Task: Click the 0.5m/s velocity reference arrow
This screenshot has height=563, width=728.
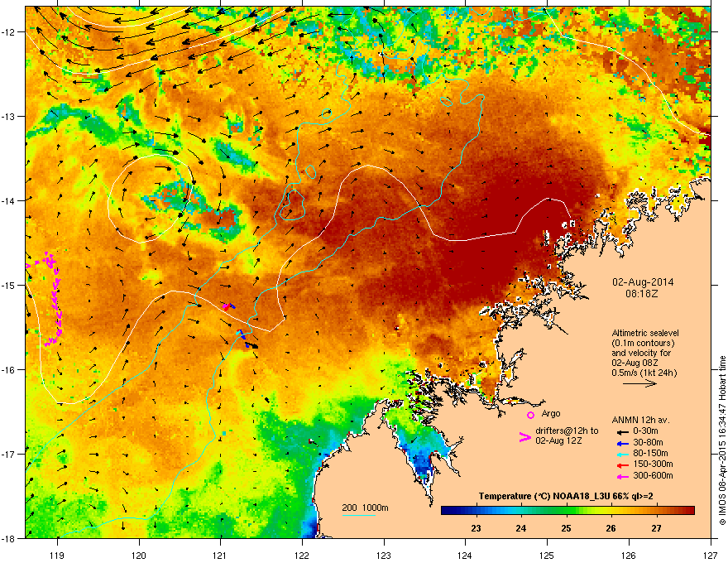Action: [640, 383]
